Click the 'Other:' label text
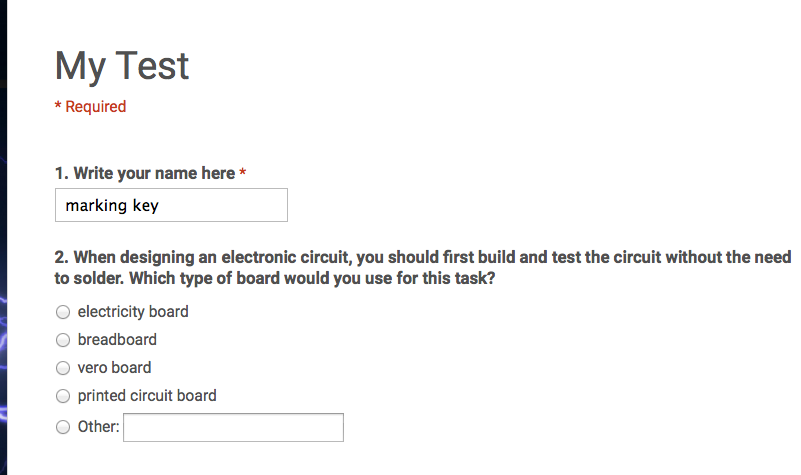Viewport: 801px width, 475px height. point(98,426)
